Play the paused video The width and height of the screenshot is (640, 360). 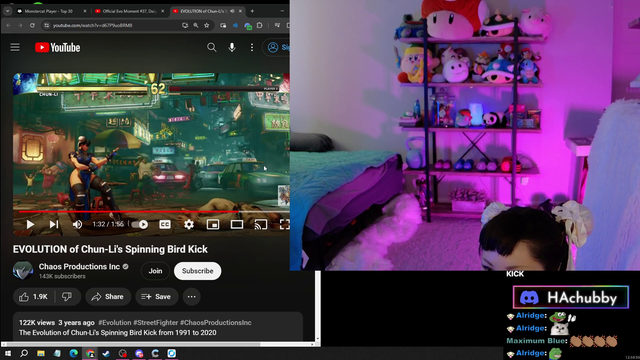pyautogui.click(x=30, y=224)
